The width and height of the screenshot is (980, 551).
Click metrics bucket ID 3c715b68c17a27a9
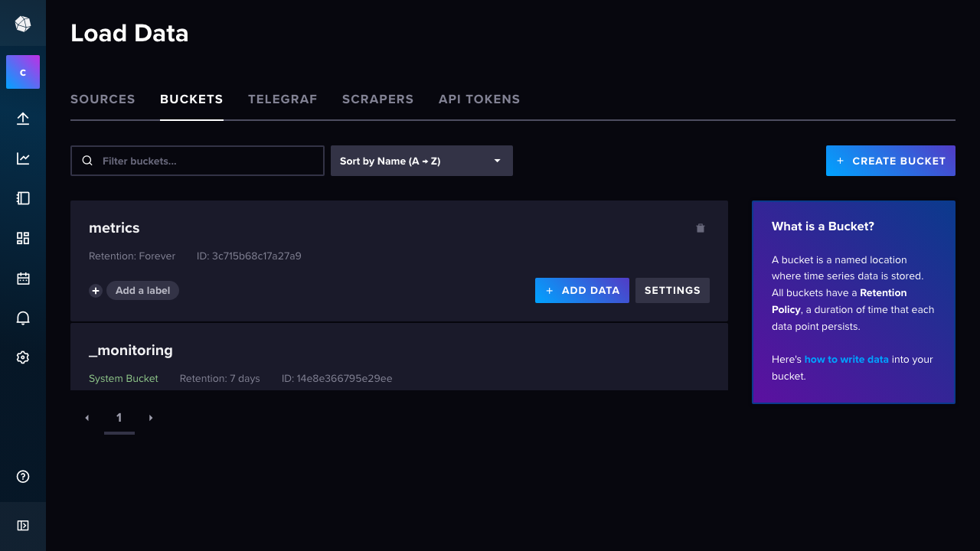[249, 256]
